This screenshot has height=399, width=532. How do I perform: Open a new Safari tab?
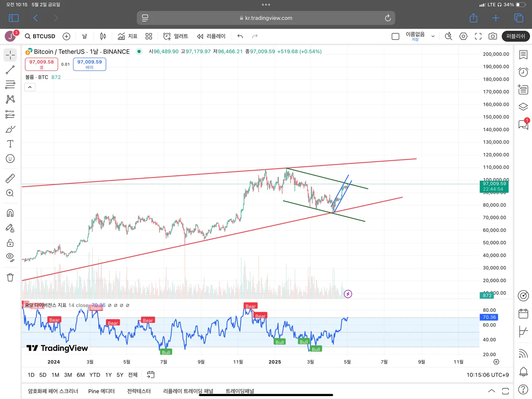tap(496, 18)
